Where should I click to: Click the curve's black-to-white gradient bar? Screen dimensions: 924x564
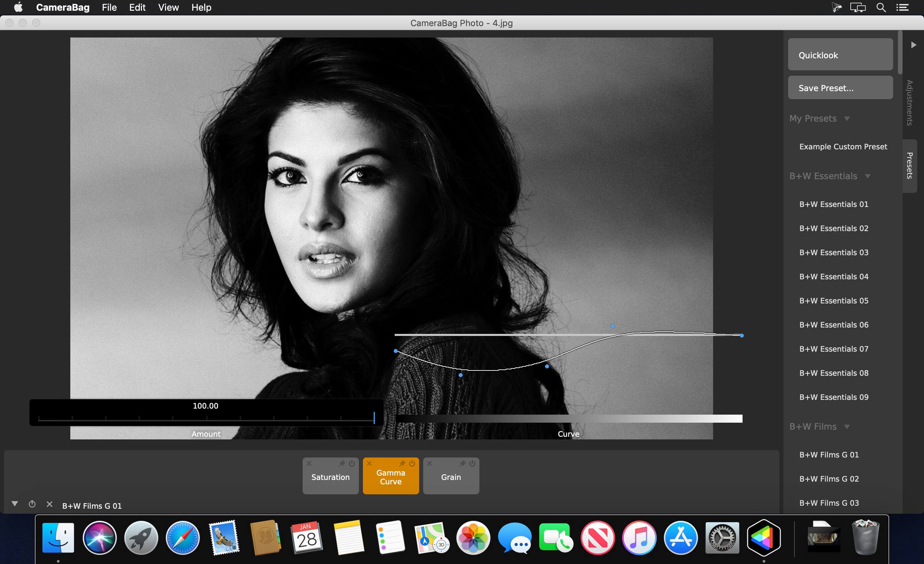(568, 418)
